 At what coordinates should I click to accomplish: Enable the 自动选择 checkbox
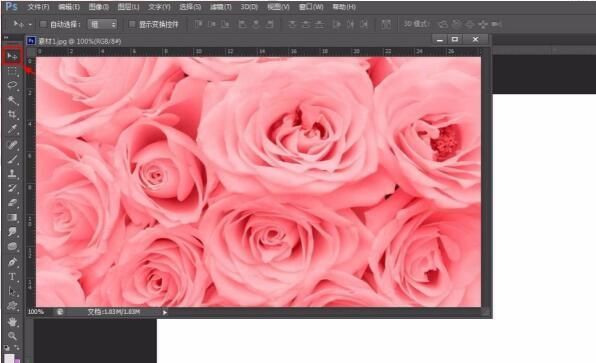[43, 24]
